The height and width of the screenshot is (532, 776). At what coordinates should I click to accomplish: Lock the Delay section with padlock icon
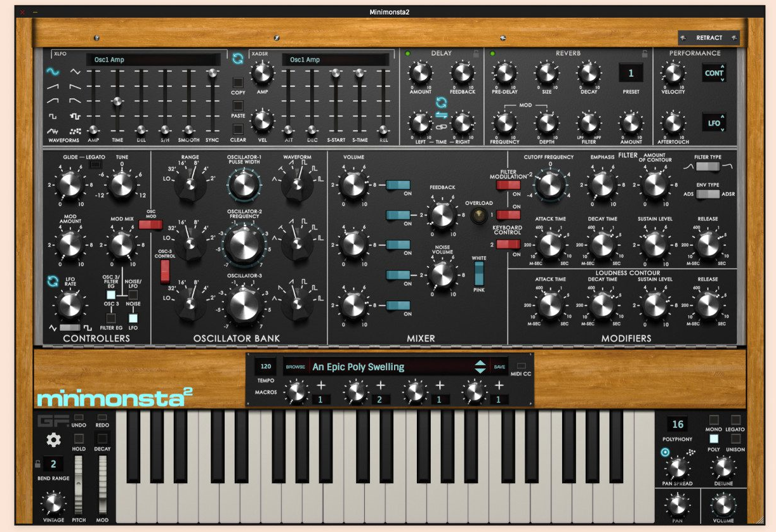click(476, 54)
